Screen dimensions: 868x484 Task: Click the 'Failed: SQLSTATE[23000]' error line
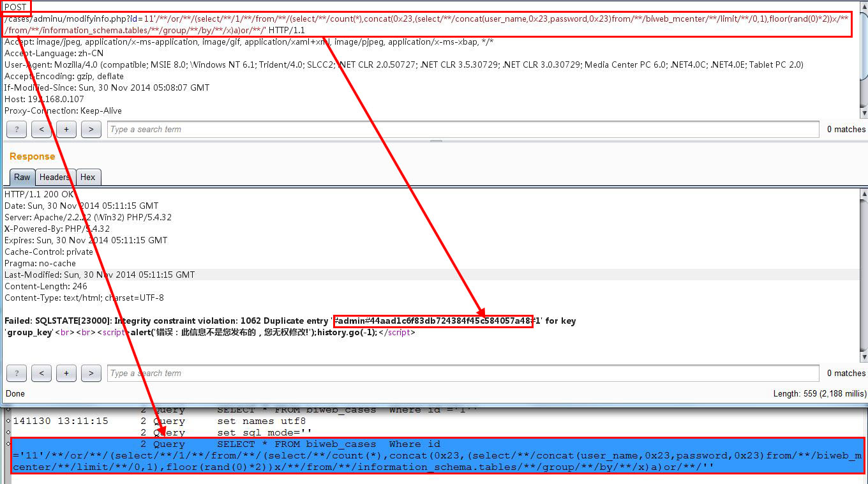click(290, 321)
